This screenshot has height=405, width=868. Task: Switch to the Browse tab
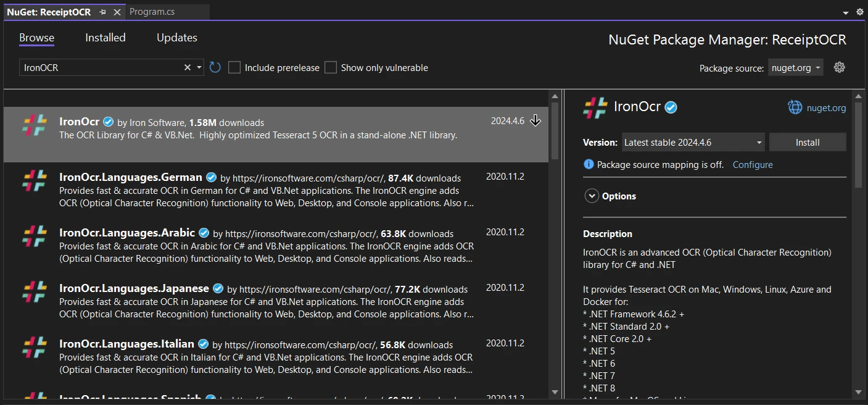(36, 38)
